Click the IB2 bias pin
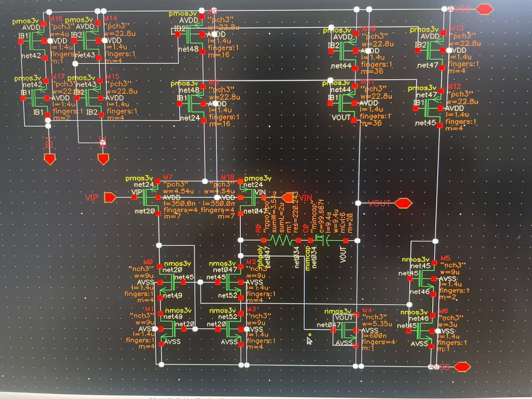The width and height of the screenshot is (532, 399). 103,159
